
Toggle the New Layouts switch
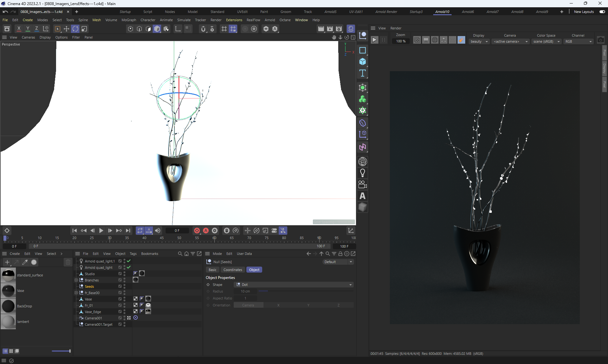click(x=602, y=12)
